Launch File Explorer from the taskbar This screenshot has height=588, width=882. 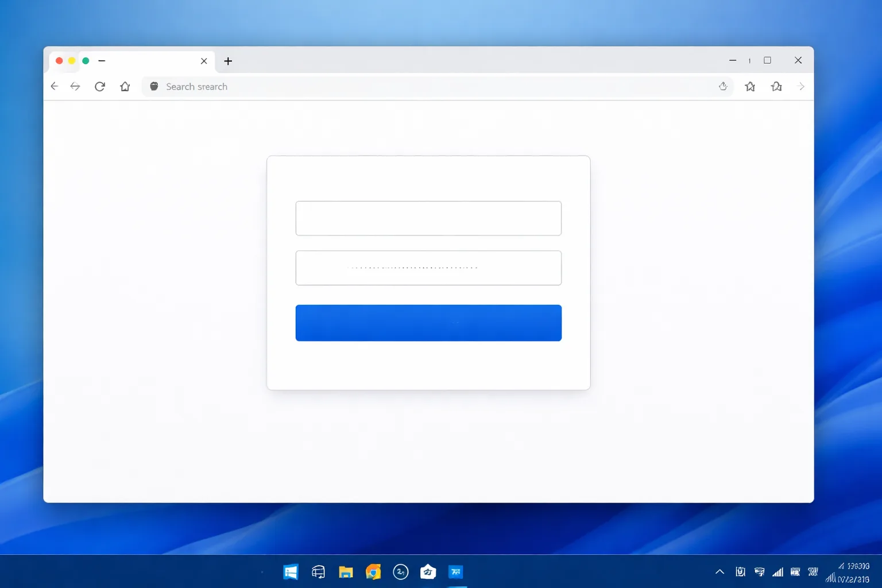click(346, 572)
